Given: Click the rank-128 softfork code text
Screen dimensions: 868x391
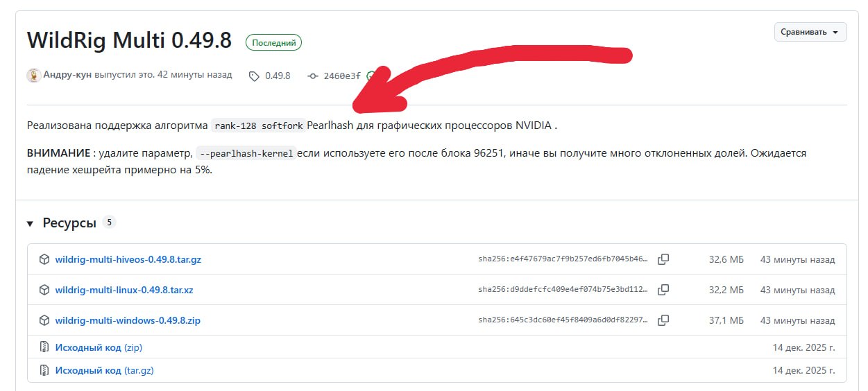Looking at the screenshot, I should (x=259, y=126).
